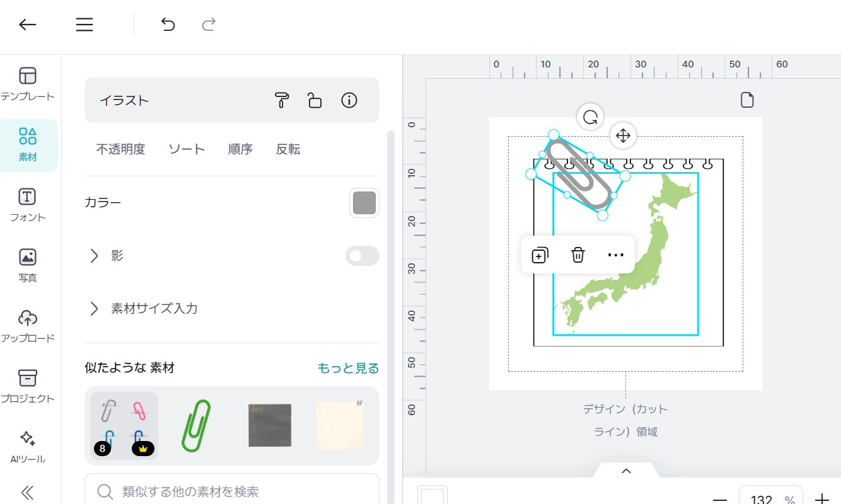This screenshot has width=841, height=504.
Task: Open the gray カラー swatch
Action: (x=364, y=203)
